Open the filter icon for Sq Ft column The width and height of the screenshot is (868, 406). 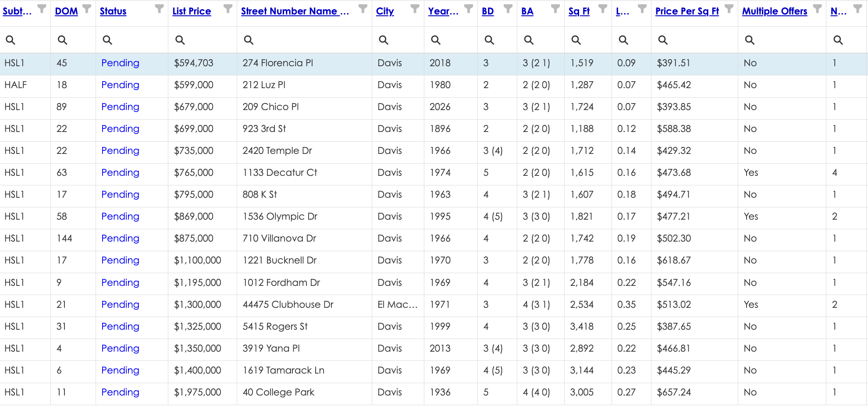603,8
